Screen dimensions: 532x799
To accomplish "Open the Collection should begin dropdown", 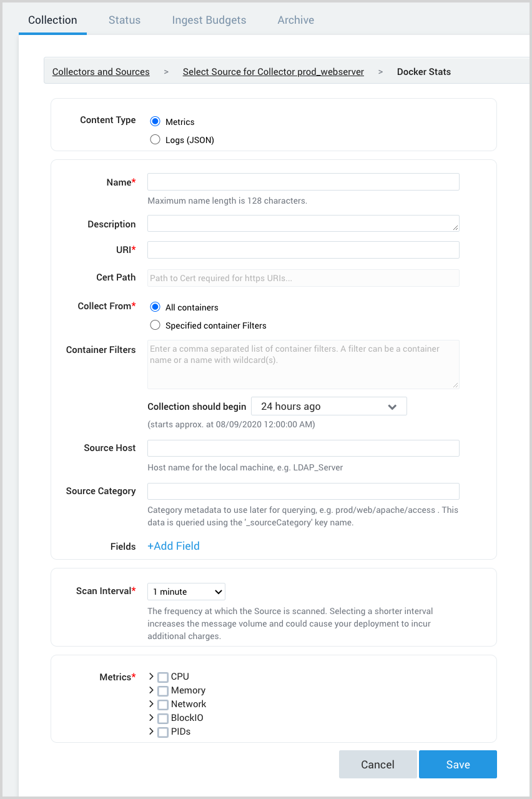I will coord(328,407).
